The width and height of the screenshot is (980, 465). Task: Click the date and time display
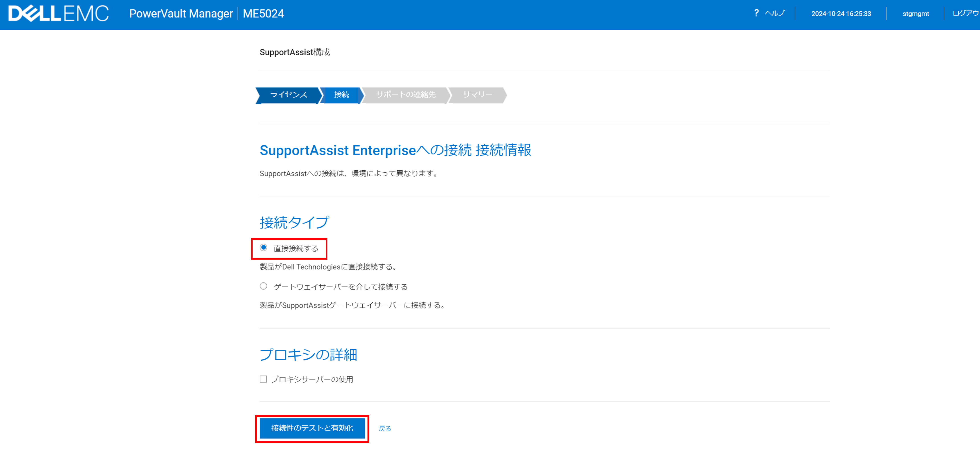tap(841, 14)
